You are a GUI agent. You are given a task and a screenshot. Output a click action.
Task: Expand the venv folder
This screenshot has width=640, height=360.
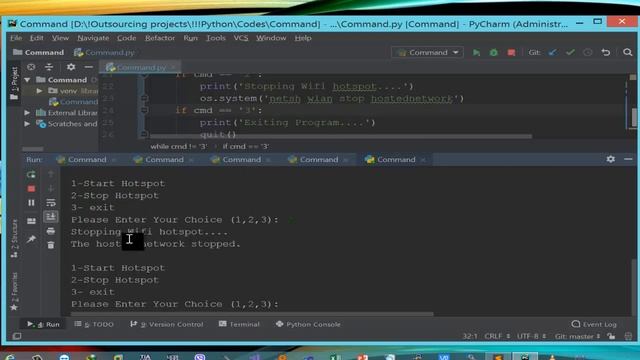tap(39, 91)
